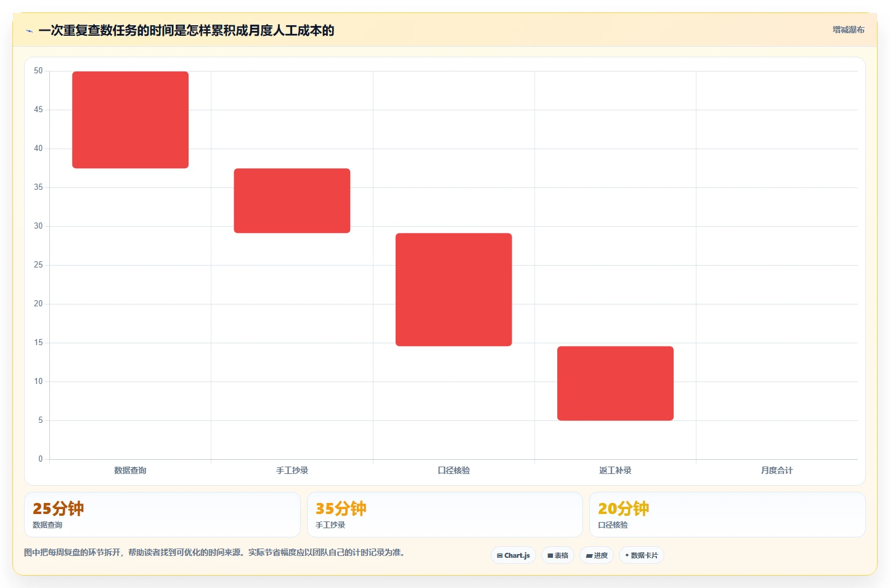Click the 数据查询 x-axis label
This screenshot has width=890, height=588.
[x=130, y=470]
